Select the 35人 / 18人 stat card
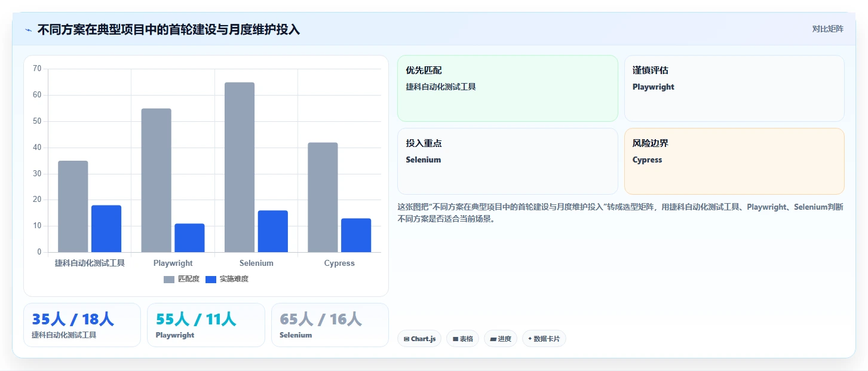 tap(82, 325)
